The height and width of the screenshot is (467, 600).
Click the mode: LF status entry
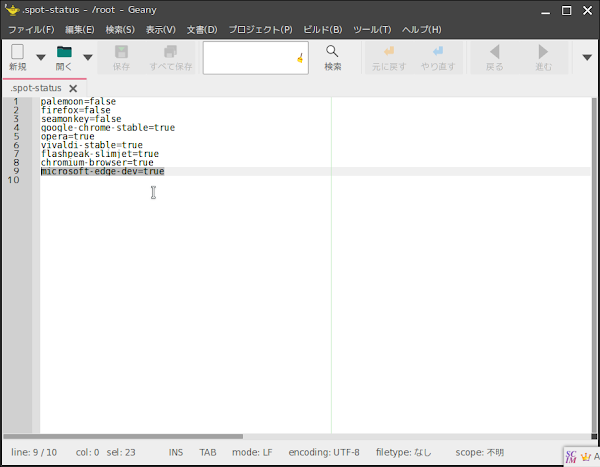coord(252,452)
